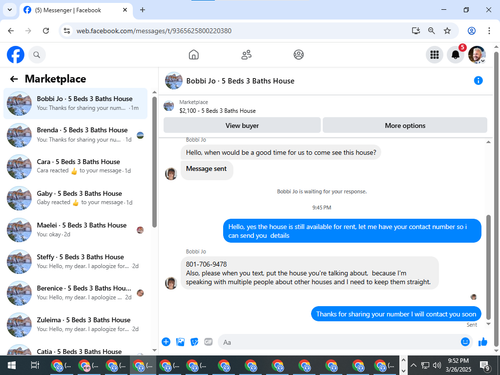Open the emoji picker in message box
500x375 pixels.
tap(465, 342)
